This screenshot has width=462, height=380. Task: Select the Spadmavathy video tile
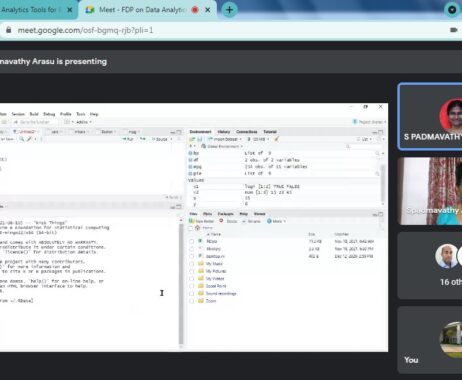(x=430, y=191)
